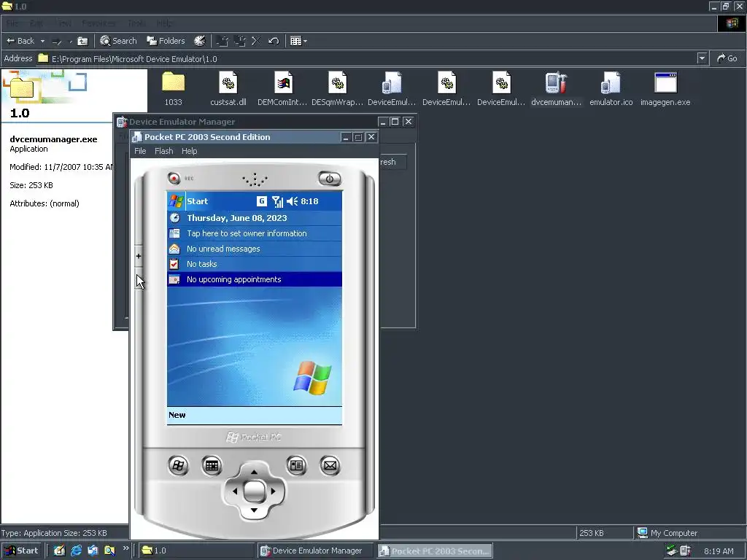This screenshot has width=747, height=560.
Task: Tap the No tasks row
Action: click(x=255, y=264)
